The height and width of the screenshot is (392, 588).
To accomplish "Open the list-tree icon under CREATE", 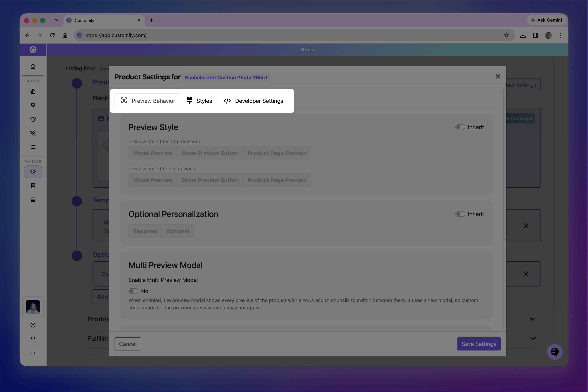I will pyautogui.click(x=33, y=147).
